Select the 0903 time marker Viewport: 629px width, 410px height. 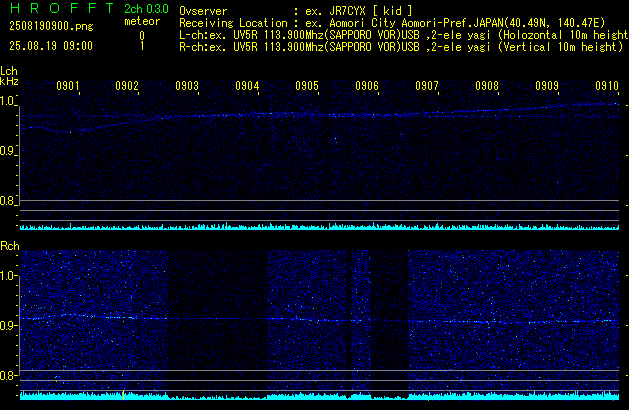tap(187, 85)
